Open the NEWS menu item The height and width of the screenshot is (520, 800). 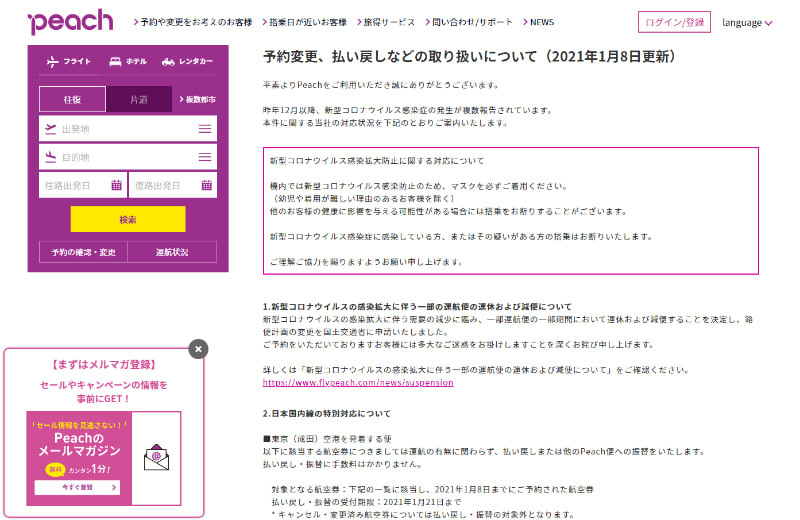(x=538, y=22)
